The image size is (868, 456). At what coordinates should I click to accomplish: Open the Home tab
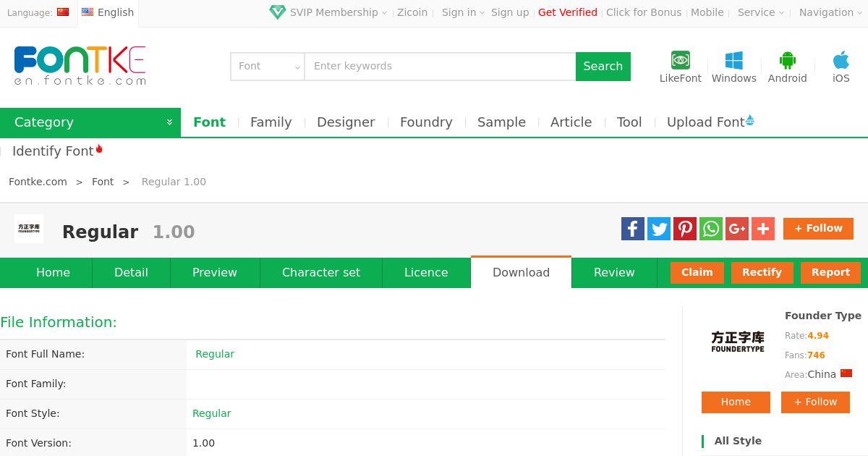pyautogui.click(x=54, y=272)
